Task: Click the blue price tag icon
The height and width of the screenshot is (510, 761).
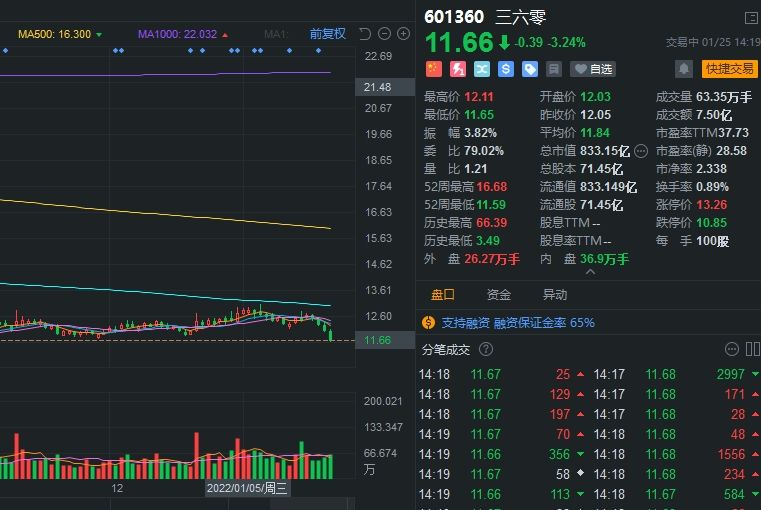Action: 530,69
